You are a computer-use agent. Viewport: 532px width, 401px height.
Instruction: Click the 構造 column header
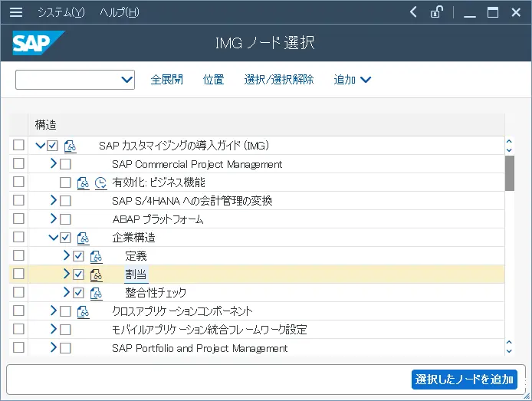tap(266, 125)
